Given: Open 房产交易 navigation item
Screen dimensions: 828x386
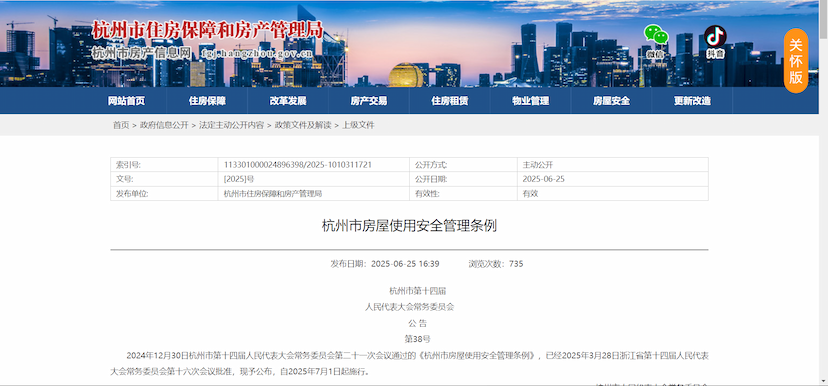Looking at the screenshot, I should point(369,101).
